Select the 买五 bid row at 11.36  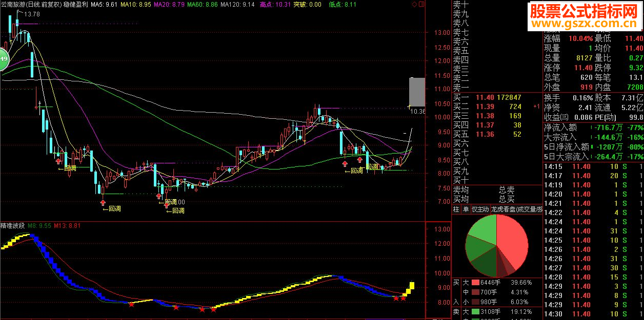click(497, 134)
